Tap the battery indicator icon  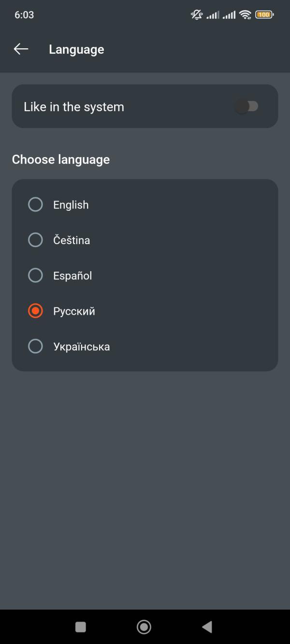264,15
